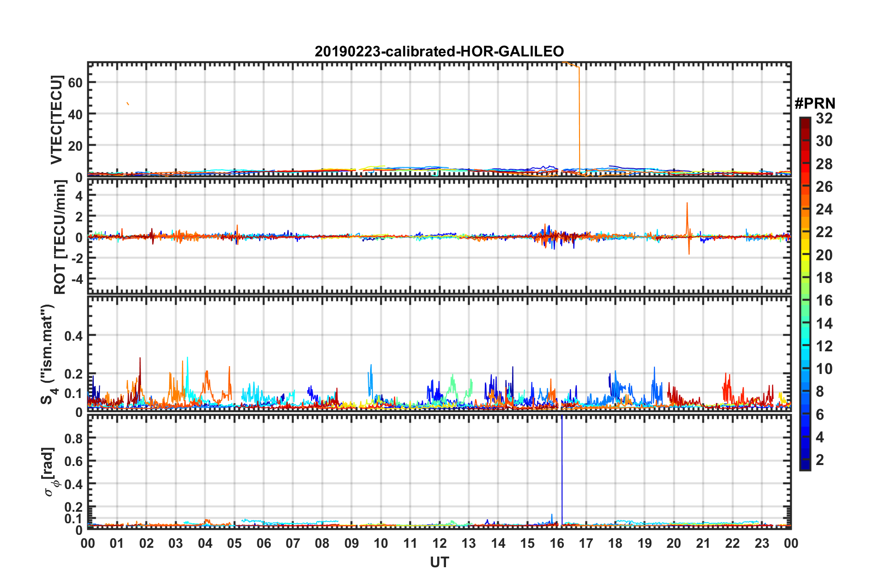Click the S4 ("ism.mat") y-axis label
This screenshot has height=588, width=879.
(48, 354)
